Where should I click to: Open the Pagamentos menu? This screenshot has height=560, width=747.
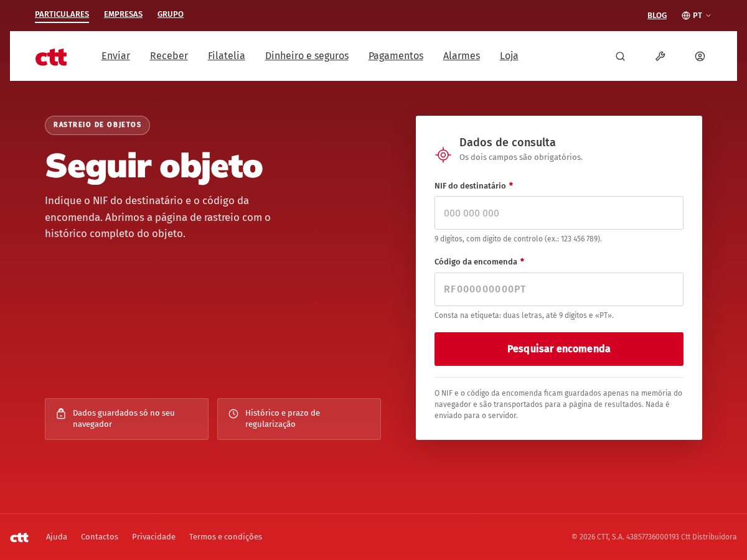tap(396, 56)
